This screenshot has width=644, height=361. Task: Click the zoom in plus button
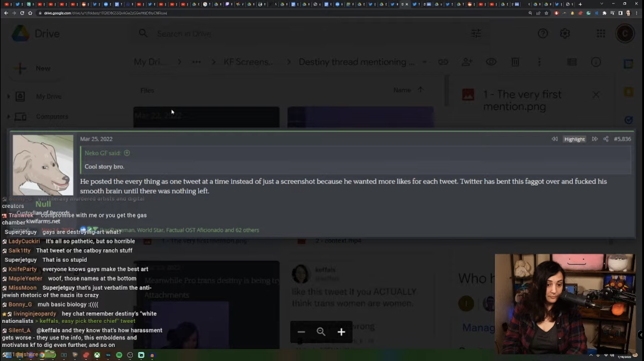click(341, 332)
